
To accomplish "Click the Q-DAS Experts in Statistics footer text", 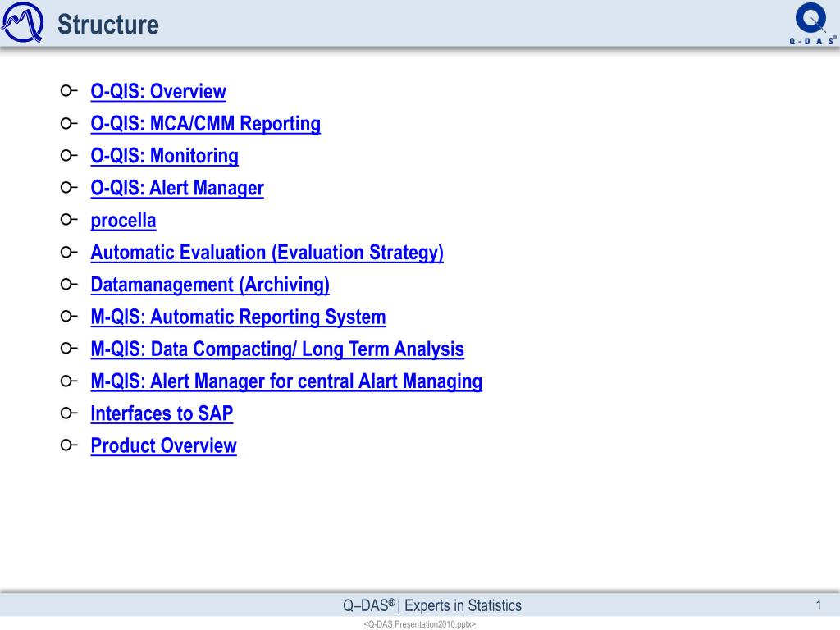I will pyautogui.click(x=431, y=605).
